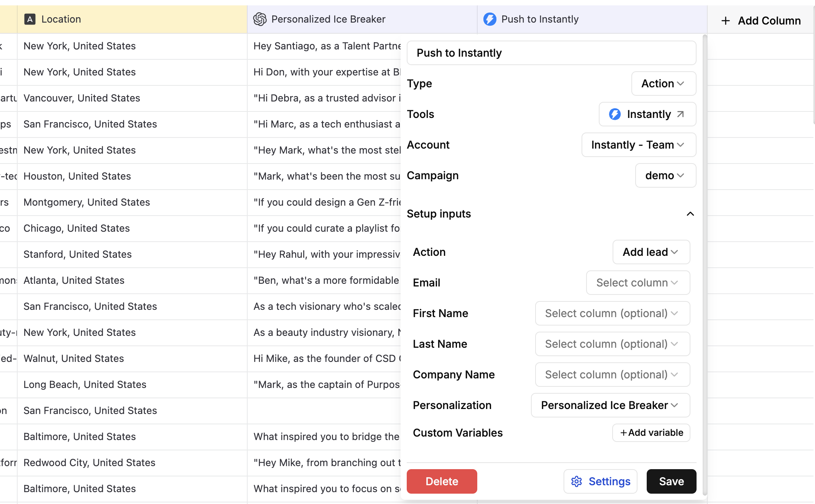Select the Push to Instantly column header
The image size is (815, 504).
[x=592, y=19]
